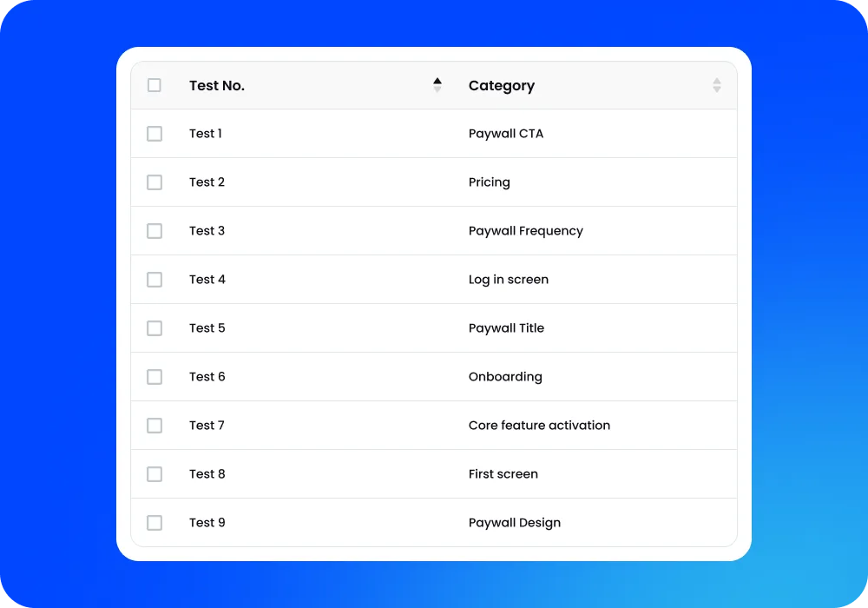Select the 'Test 8' cell

207,474
